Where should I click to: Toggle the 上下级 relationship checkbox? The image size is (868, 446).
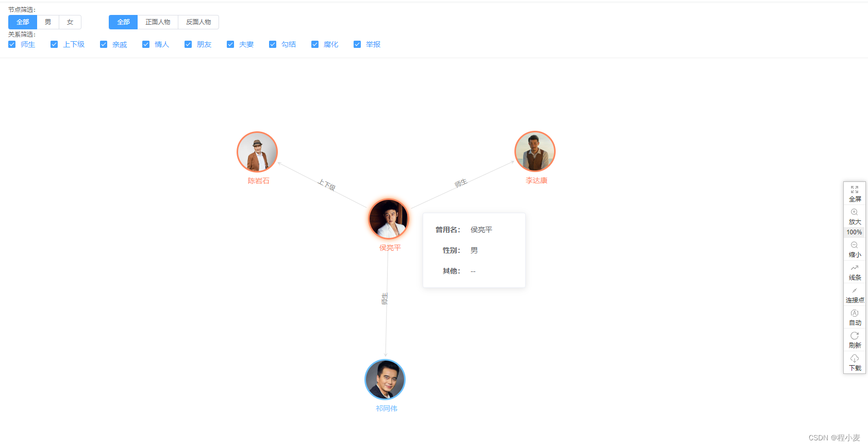click(54, 44)
